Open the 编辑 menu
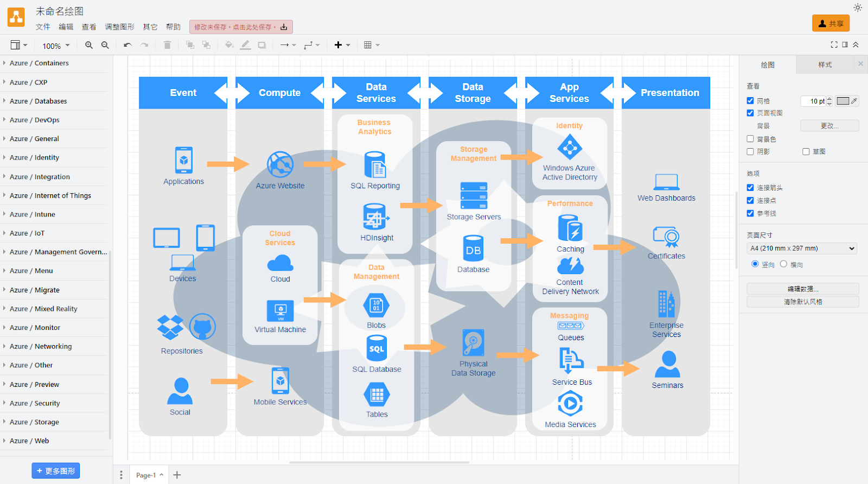Screen dimensions: 868x484 pos(66,27)
